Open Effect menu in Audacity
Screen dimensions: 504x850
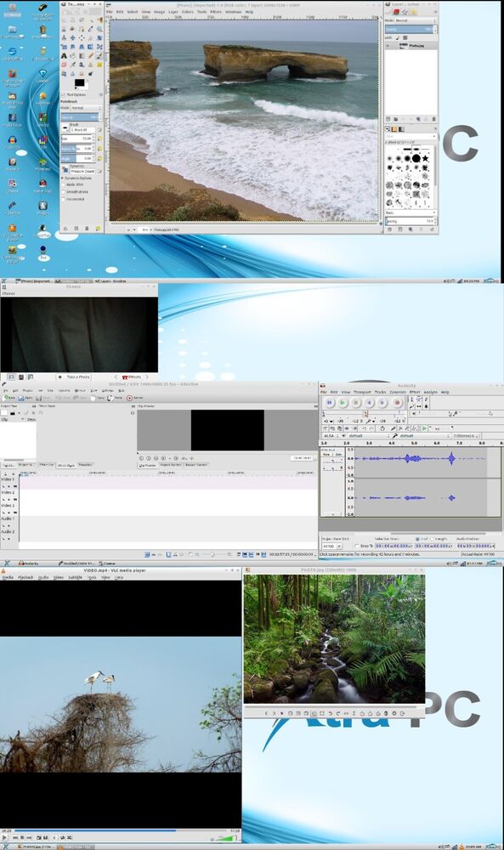click(415, 392)
